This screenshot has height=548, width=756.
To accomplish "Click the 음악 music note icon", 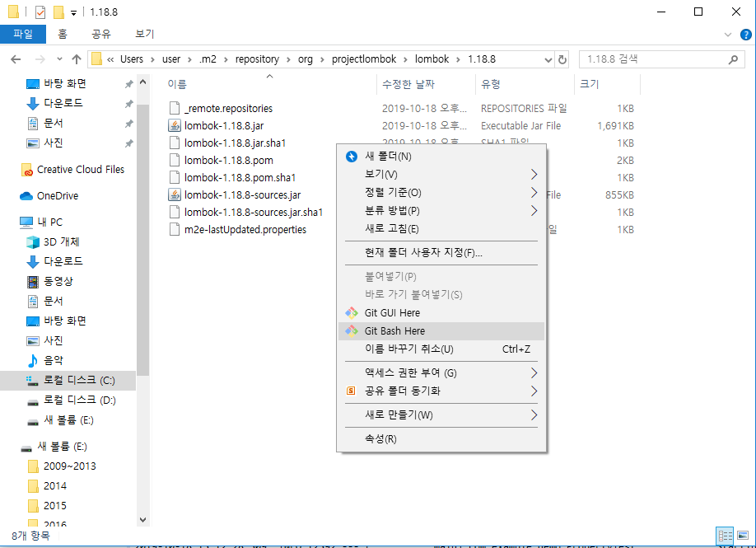I will [33, 360].
